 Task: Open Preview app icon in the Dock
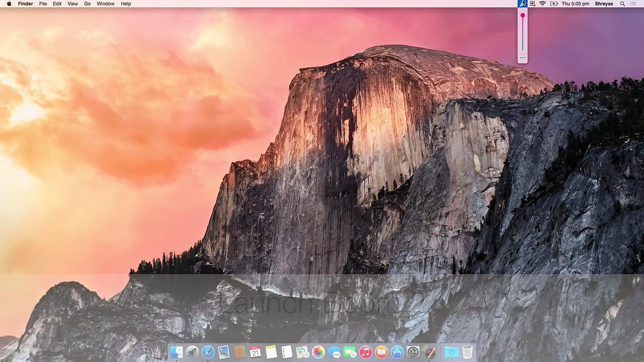click(302, 352)
